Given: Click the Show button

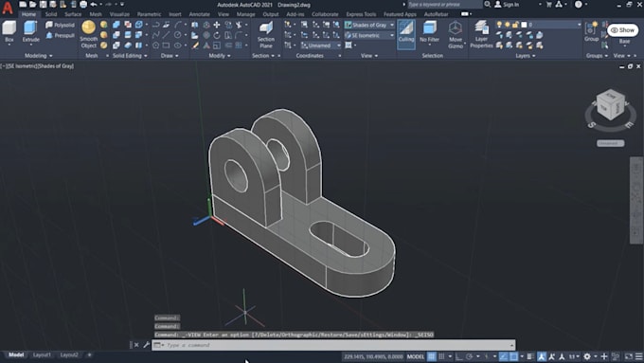Looking at the screenshot, I should tap(622, 30).
